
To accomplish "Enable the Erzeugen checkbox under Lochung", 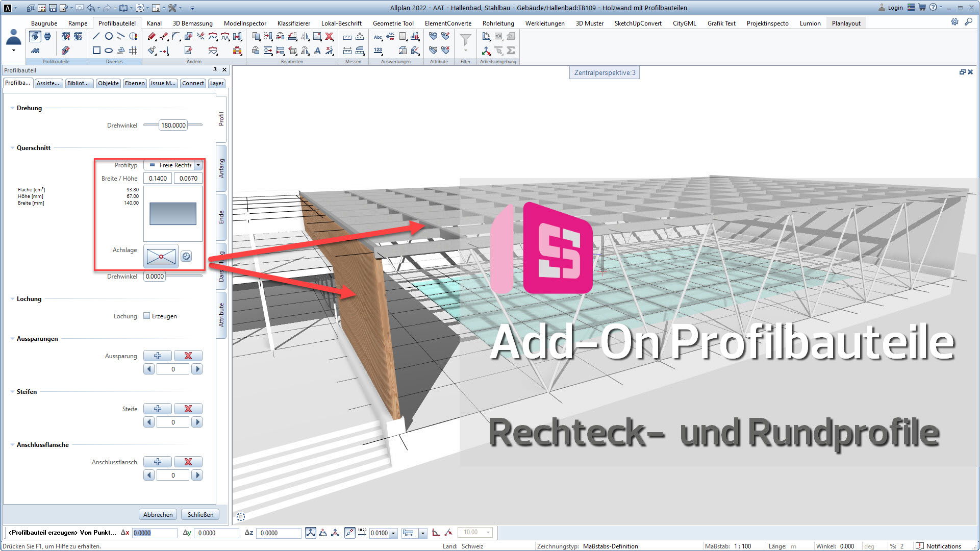I will [146, 316].
